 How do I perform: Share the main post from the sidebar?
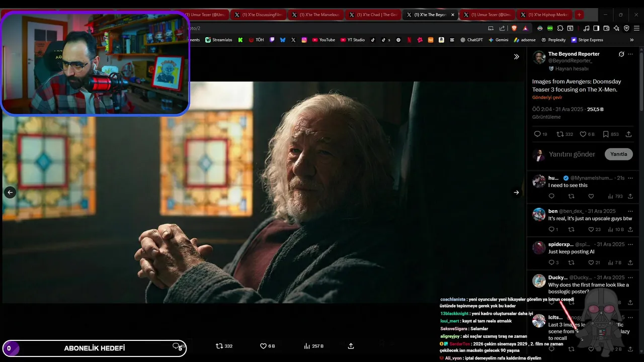tap(629, 134)
